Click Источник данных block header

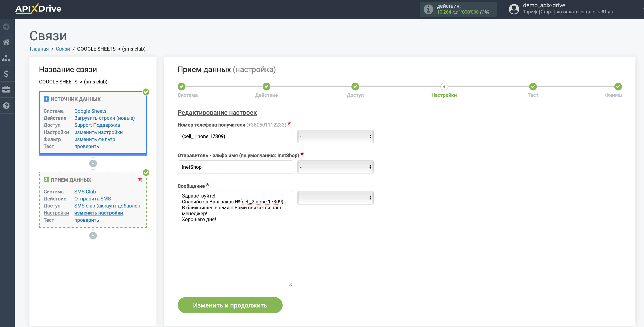(x=75, y=99)
